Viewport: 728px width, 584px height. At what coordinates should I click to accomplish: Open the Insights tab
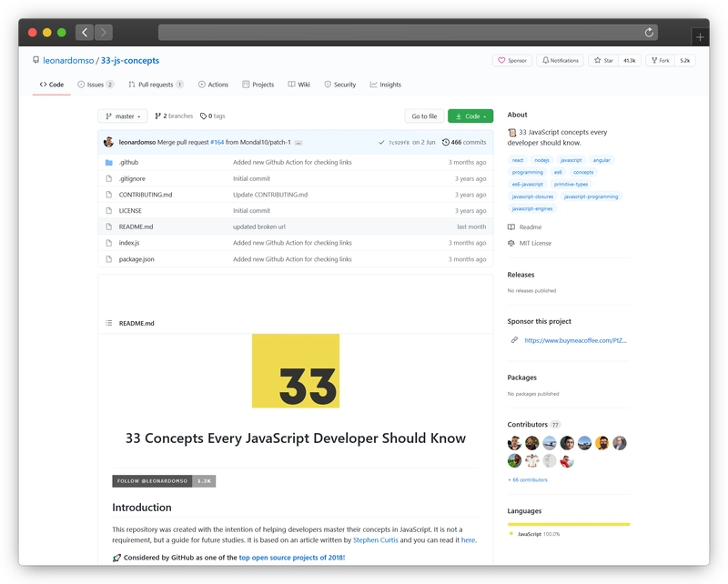(x=385, y=85)
